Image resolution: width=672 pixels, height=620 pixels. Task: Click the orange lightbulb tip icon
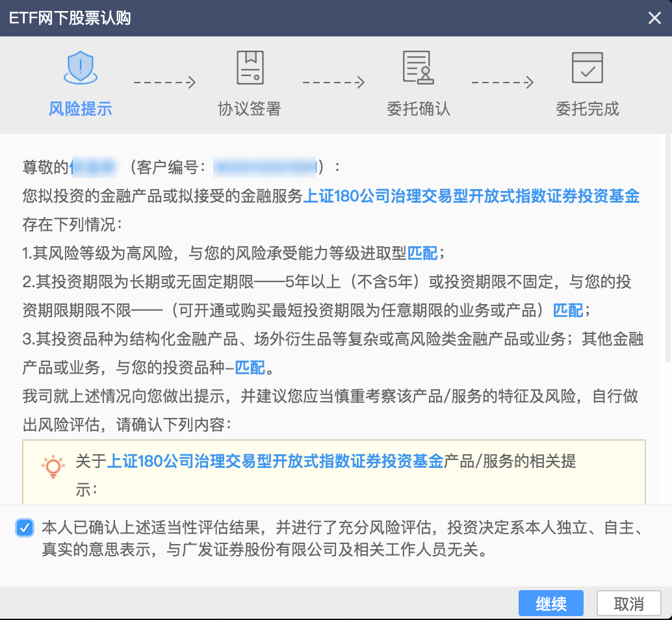(x=53, y=467)
